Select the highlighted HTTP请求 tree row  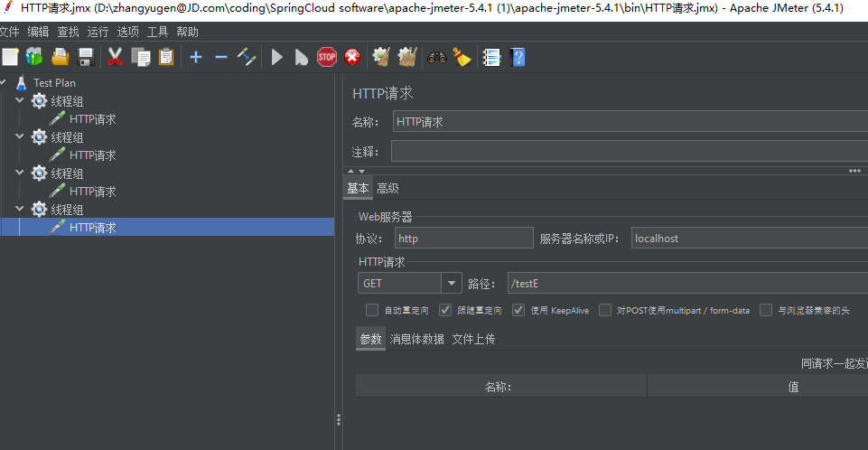[167, 227]
